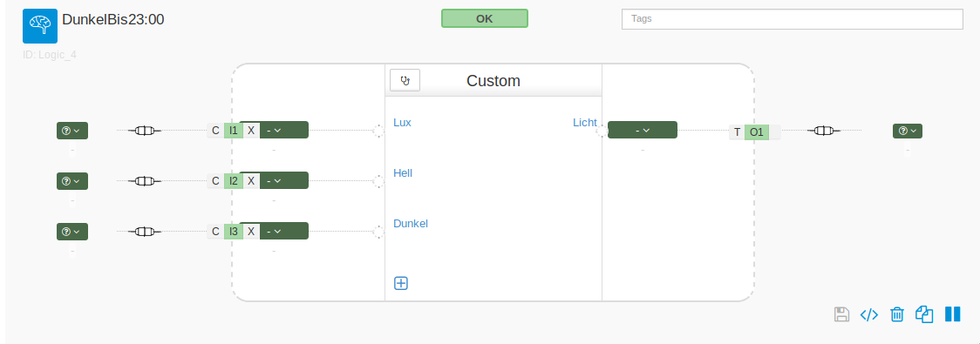The height and width of the screenshot is (344, 980).
Task: Toggle the T flag on output O1
Action: coord(738,132)
